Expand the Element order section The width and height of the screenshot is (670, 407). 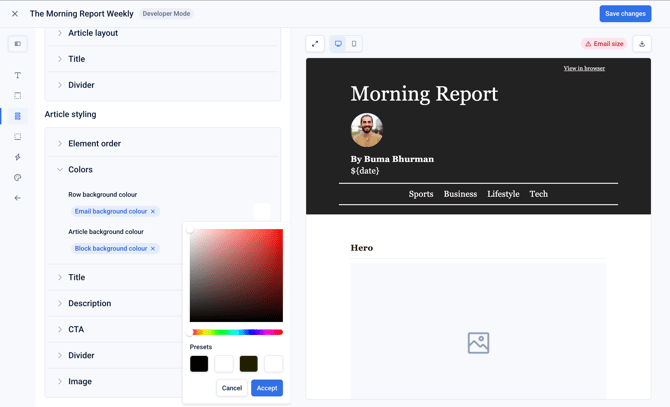click(x=162, y=143)
